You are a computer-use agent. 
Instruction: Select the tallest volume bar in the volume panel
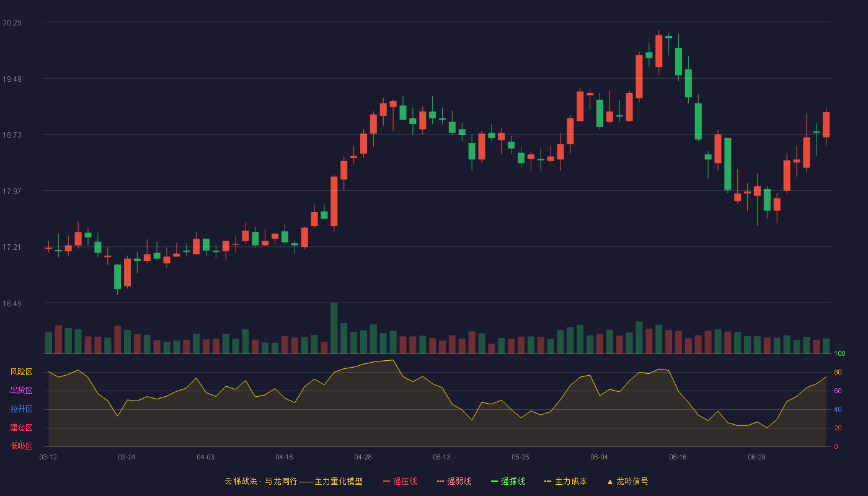pos(334,328)
